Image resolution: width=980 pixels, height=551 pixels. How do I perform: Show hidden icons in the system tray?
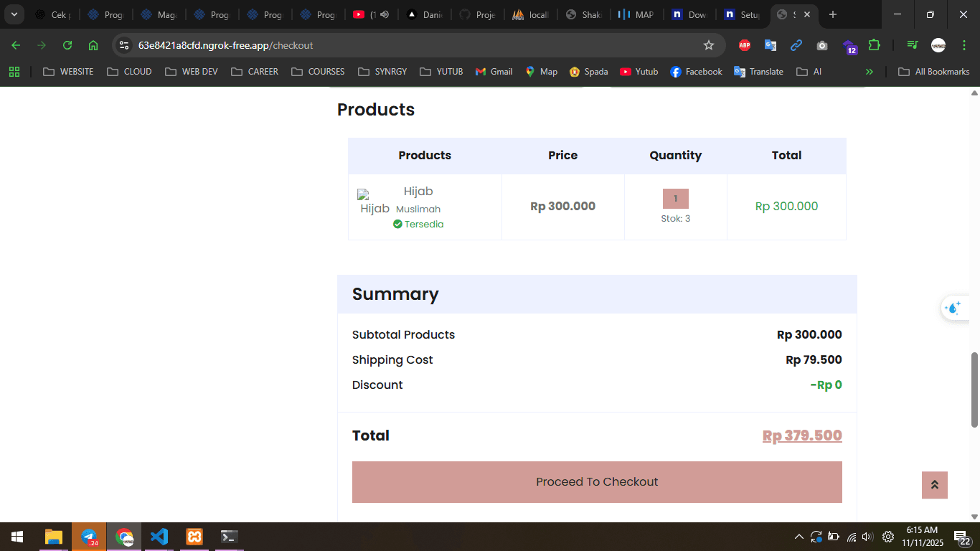(x=798, y=536)
